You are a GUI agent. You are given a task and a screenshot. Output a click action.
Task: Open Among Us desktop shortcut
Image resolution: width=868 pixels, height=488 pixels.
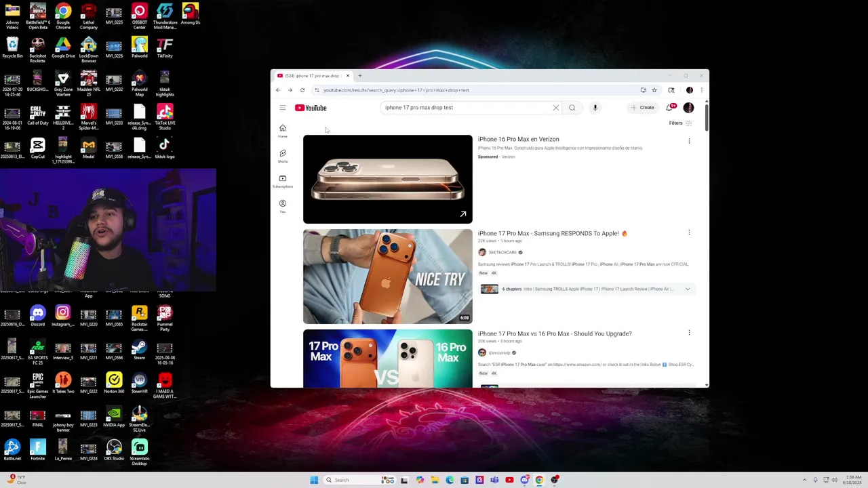190,14
